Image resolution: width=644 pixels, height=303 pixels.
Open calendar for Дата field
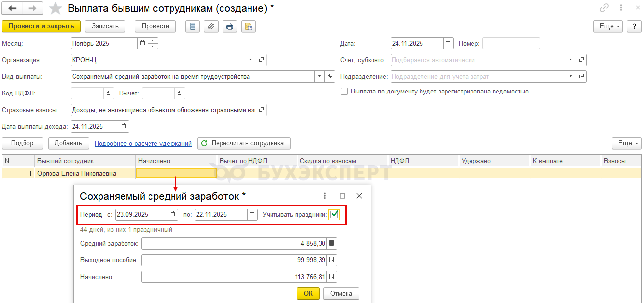click(448, 43)
